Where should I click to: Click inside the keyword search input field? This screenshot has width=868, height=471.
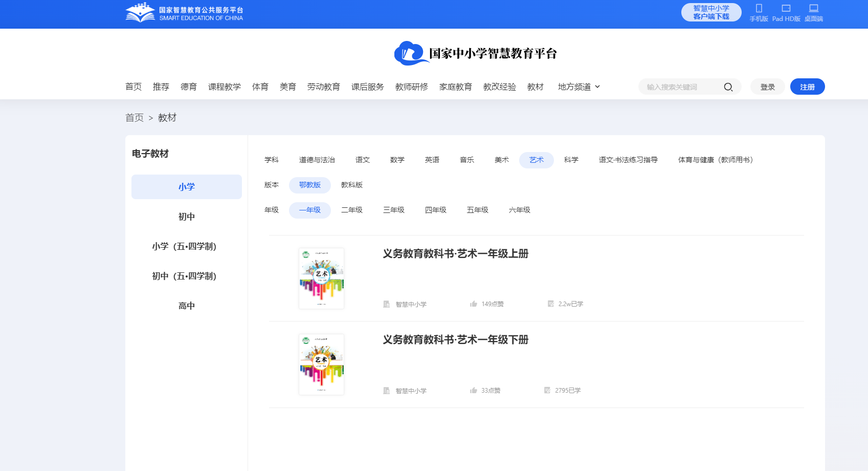pyautogui.click(x=680, y=87)
